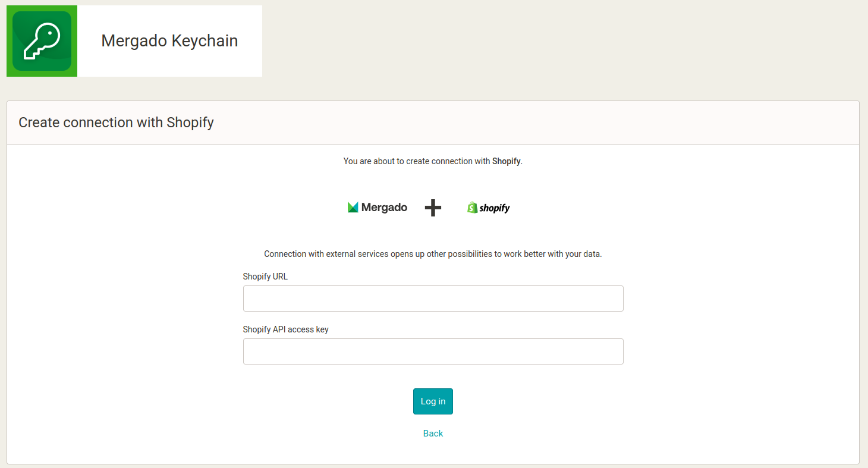Click the Mergado wordmark text in logo
The height and width of the screenshot is (468, 868).
pos(384,208)
